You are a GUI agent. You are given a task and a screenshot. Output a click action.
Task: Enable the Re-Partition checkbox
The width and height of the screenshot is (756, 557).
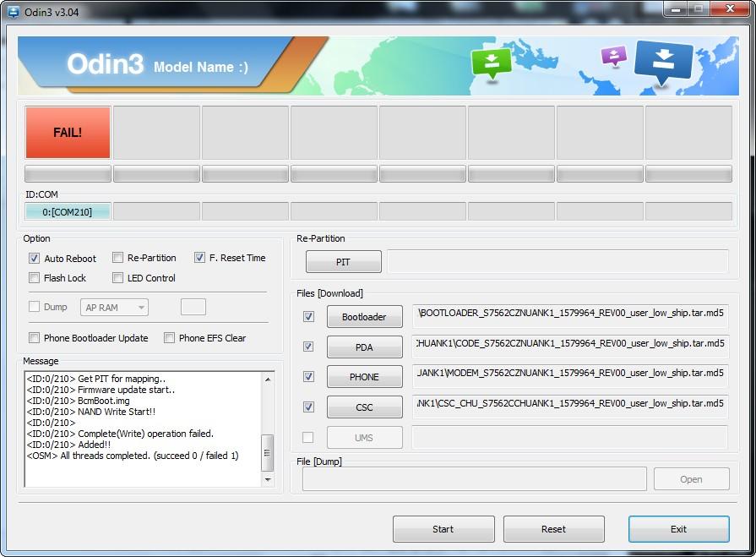tap(117, 258)
